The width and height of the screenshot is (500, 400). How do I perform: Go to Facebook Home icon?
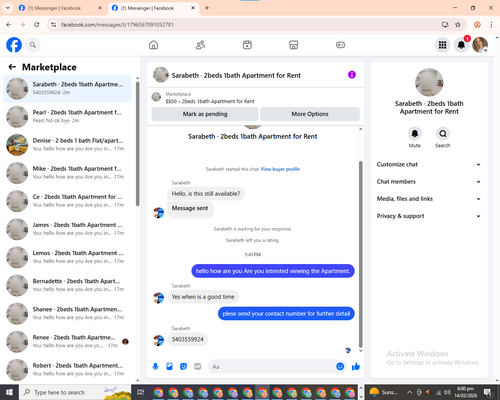click(153, 45)
